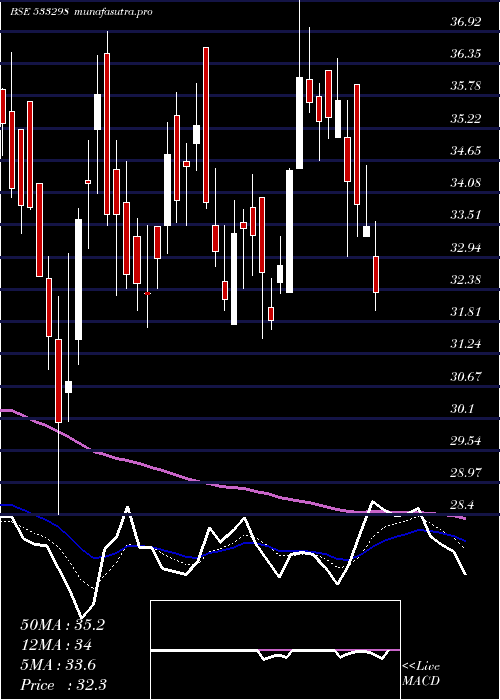This screenshot has height=700, width=500.
Task: Click the 5MA : 33.6 readout
Action: click(x=58, y=665)
